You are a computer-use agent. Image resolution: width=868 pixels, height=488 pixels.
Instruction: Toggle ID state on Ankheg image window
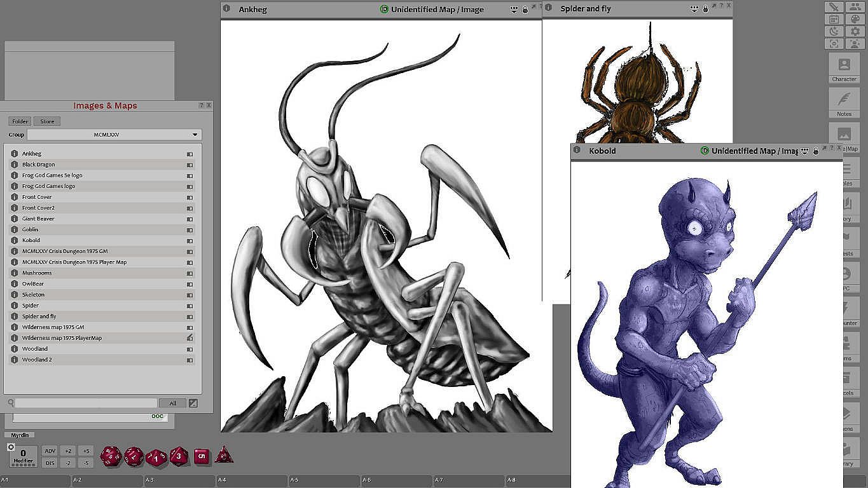(384, 10)
